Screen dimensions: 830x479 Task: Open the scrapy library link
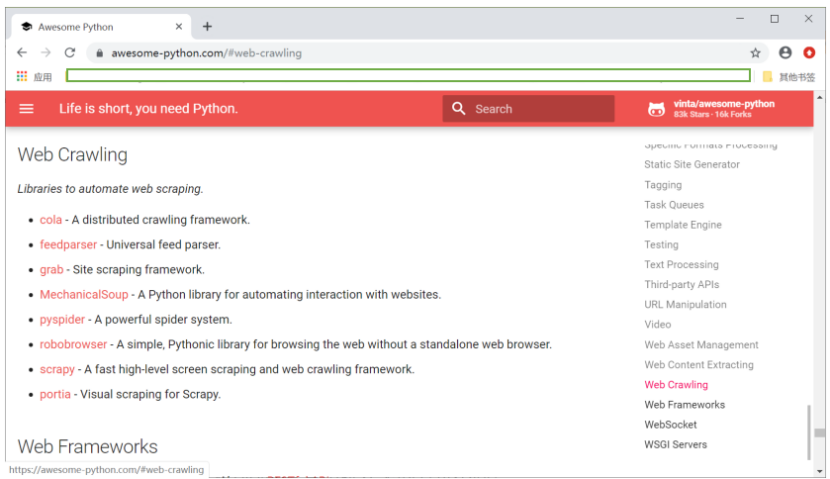pos(57,369)
